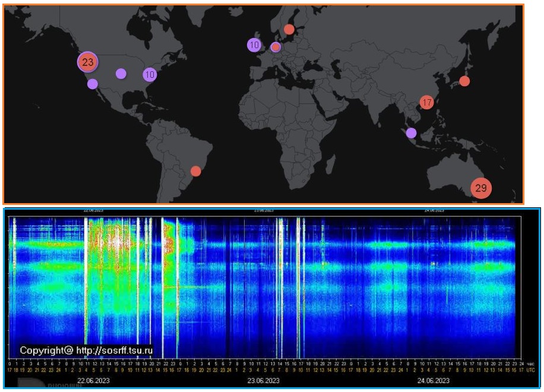Select the purple marker near Singapore
The image size is (544, 392).
(411, 133)
